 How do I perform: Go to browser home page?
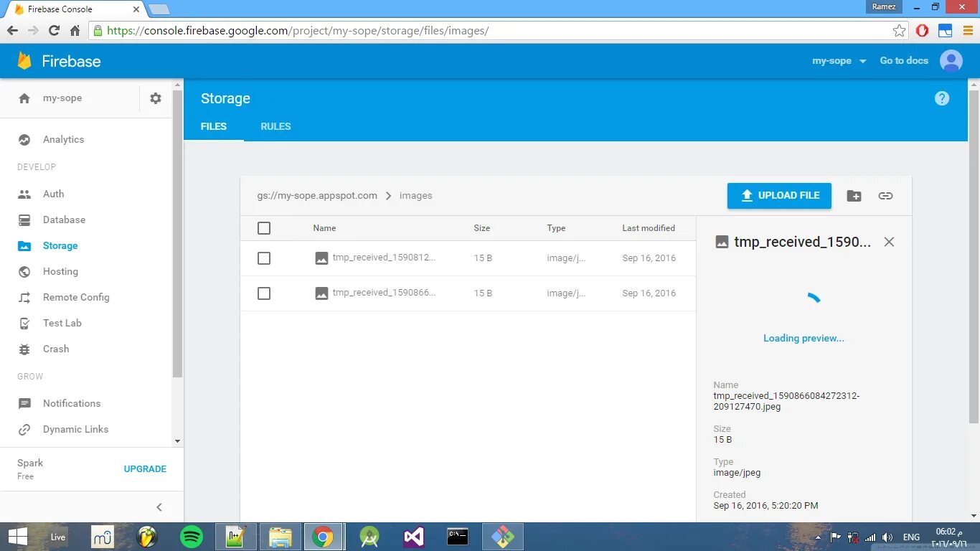tap(75, 31)
